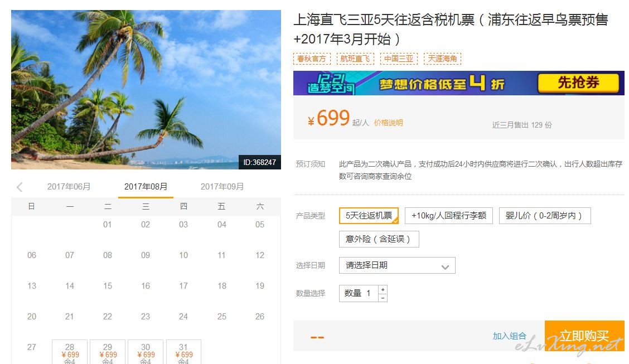Switch calendar to 2017年09月 tab

tap(222, 186)
